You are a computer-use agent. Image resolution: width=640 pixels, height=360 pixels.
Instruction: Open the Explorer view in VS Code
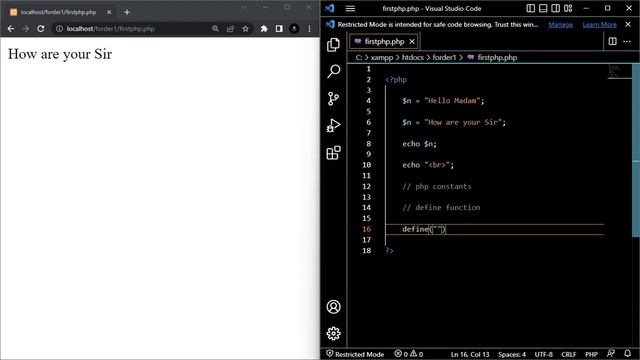[333, 45]
